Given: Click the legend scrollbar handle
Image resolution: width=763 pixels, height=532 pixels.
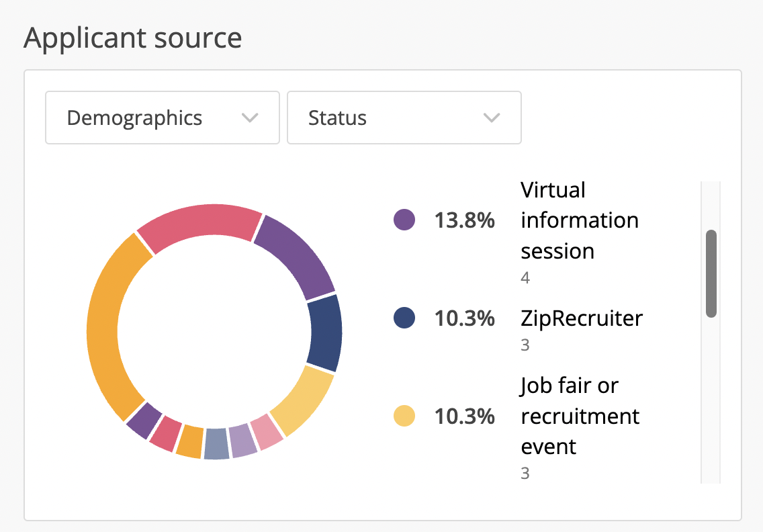Looking at the screenshot, I should pyautogui.click(x=711, y=272).
